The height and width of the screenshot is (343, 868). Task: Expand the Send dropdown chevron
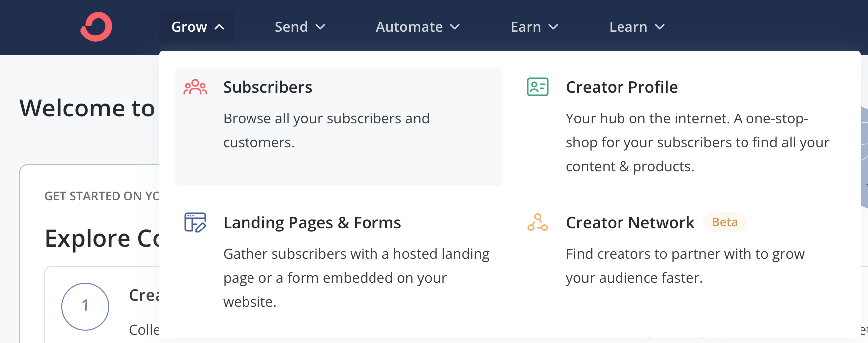[321, 27]
